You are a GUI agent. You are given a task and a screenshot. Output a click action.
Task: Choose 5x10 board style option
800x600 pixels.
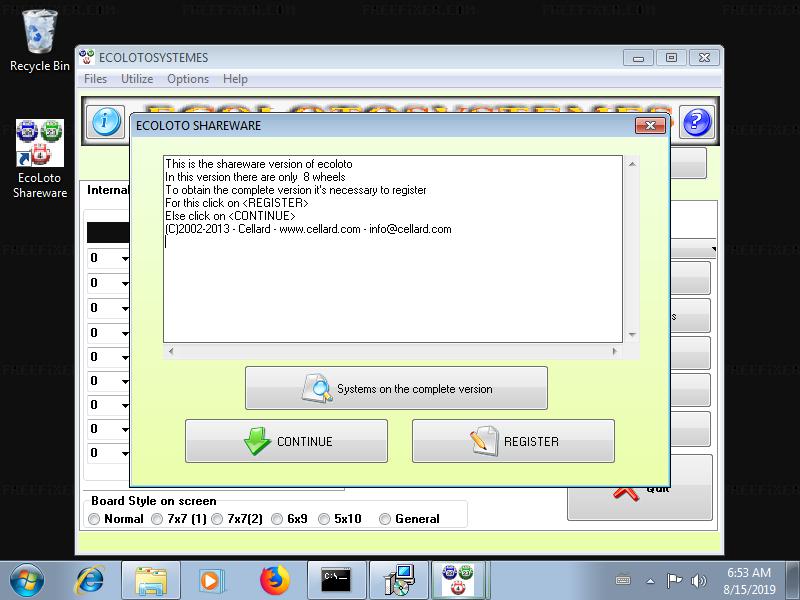click(324, 519)
